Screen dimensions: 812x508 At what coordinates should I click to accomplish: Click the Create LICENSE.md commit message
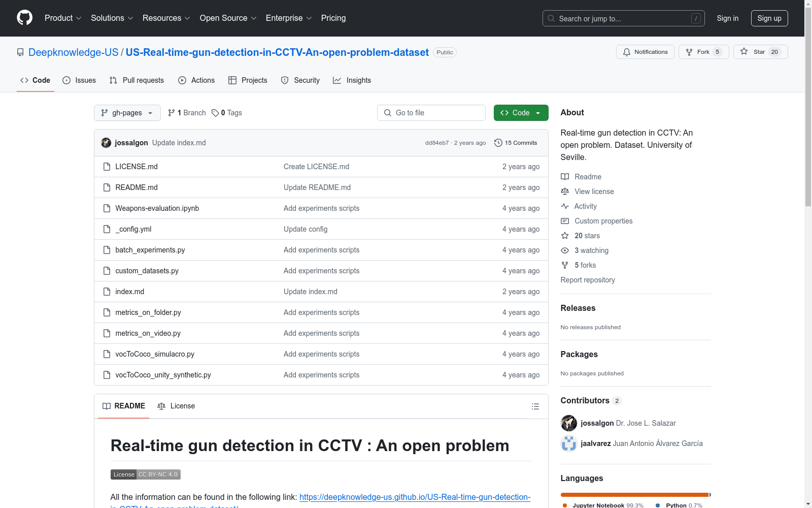(x=316, y=167)
